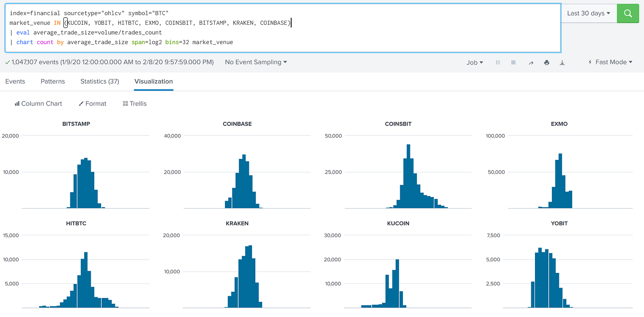This screenshot has height=317, width=644.
Task: Share the search job
Action: [531, 62]
